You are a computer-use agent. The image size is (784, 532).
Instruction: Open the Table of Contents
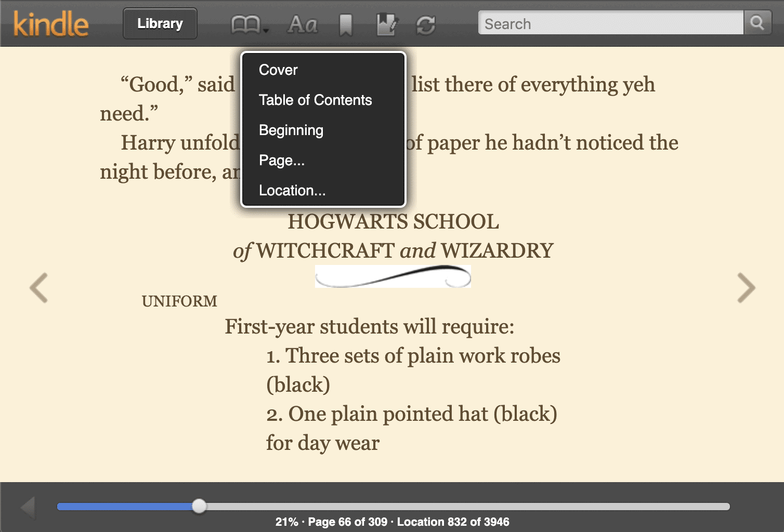(315, 100)
